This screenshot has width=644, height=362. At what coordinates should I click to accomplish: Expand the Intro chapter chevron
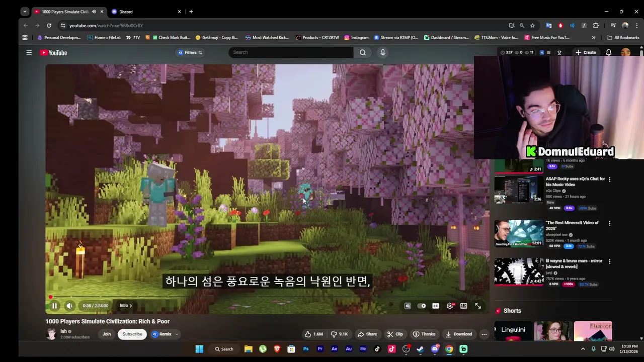(x=131, y=306)
